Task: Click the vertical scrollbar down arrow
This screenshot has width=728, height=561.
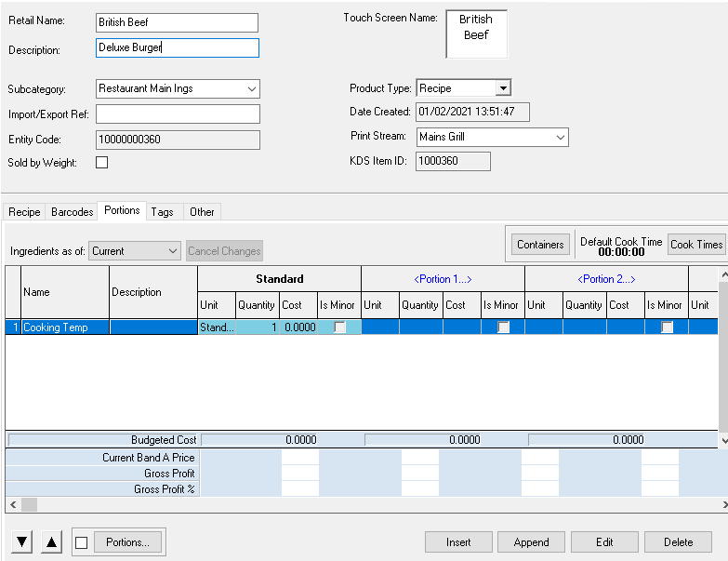Action: tap(723, 440)
